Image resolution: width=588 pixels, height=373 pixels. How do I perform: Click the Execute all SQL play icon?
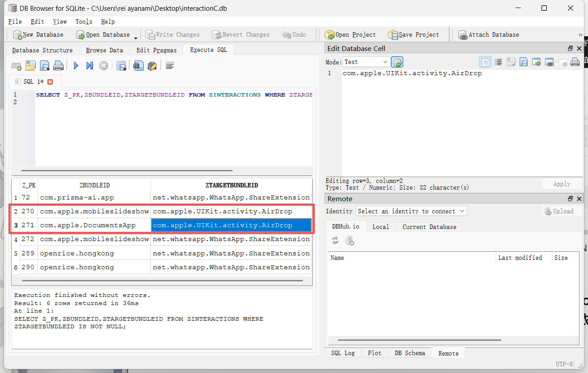point(76,66)
